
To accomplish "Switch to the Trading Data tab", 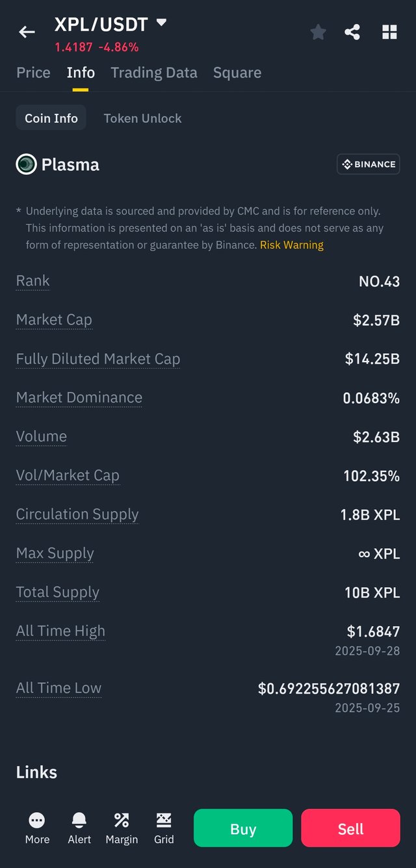I will click(154, 73).
